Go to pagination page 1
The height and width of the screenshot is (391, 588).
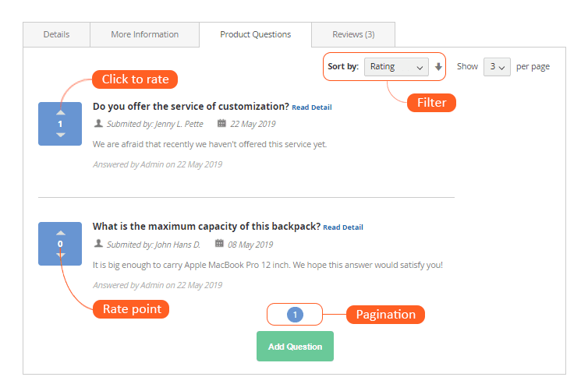[295, 315]
